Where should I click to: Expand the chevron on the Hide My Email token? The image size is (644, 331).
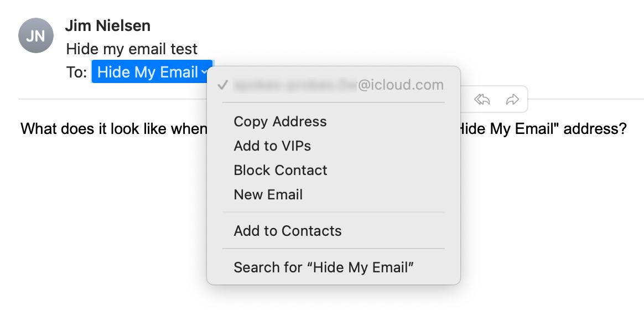coord(204,73)
